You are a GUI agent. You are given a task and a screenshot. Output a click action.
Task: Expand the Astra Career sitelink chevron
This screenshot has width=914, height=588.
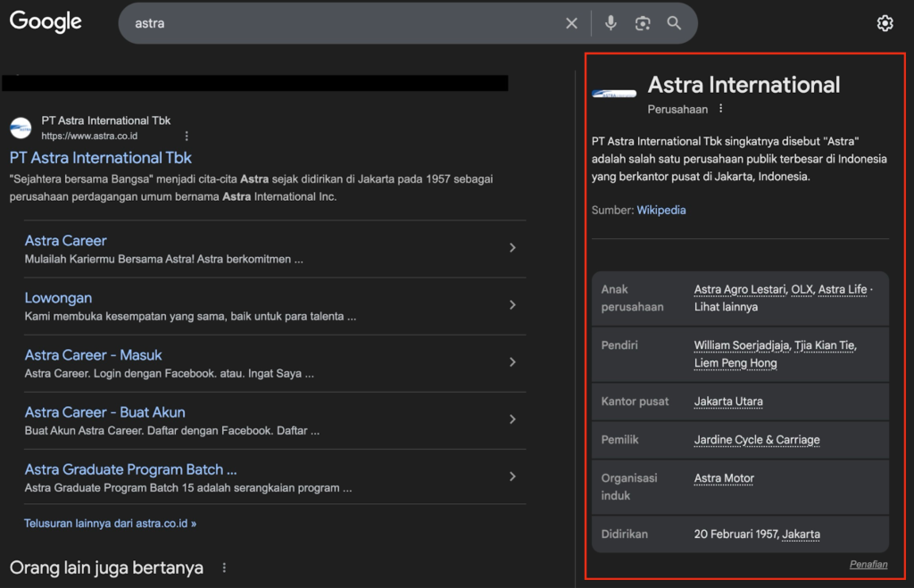coord(512,248)
